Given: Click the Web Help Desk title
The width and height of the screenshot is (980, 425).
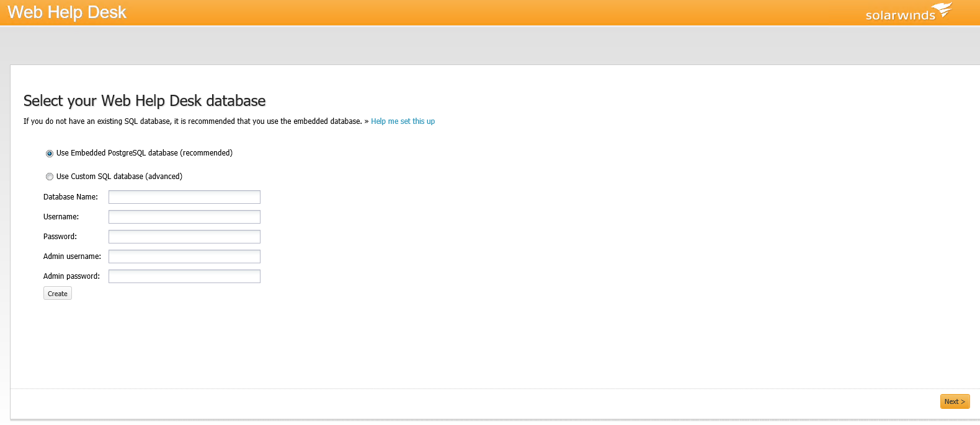Looking at the screenshot, I should (67, 12).
